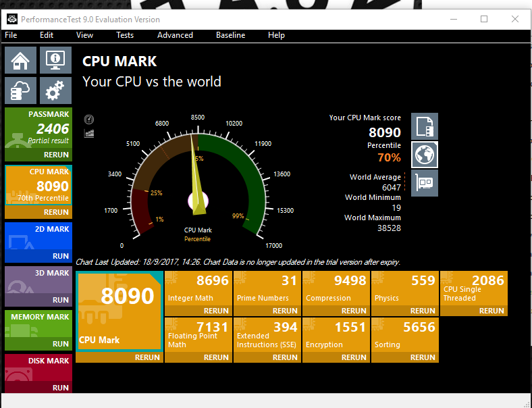
Task: Click the baseline file comparison icon
Action: (x=425, y=126)
